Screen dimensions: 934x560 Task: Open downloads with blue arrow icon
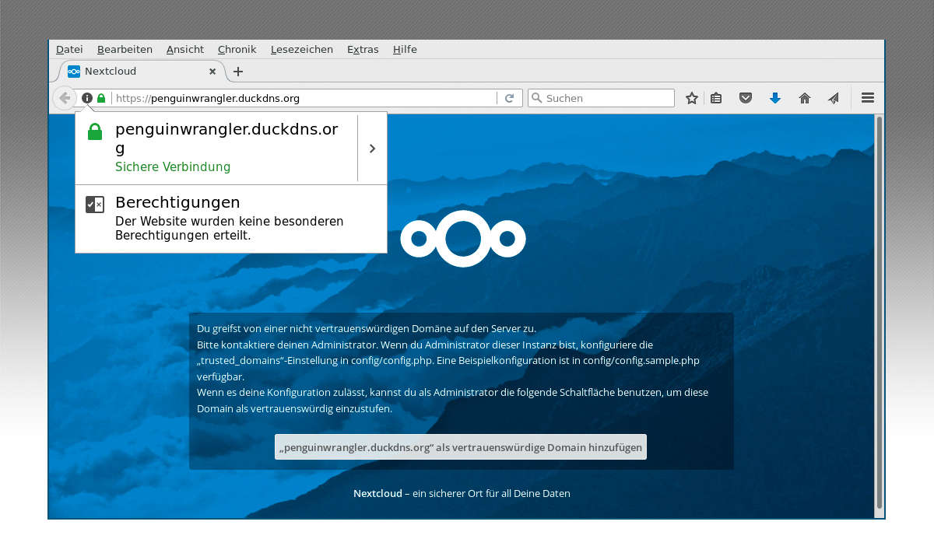774,98
